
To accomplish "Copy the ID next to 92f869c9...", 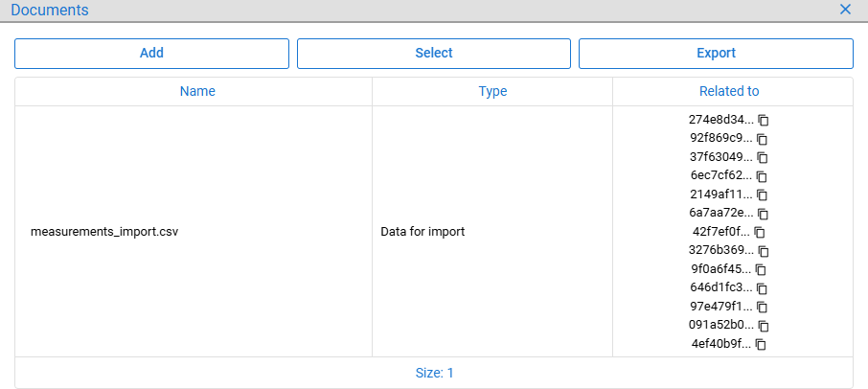I will click(x=763, y=139).
